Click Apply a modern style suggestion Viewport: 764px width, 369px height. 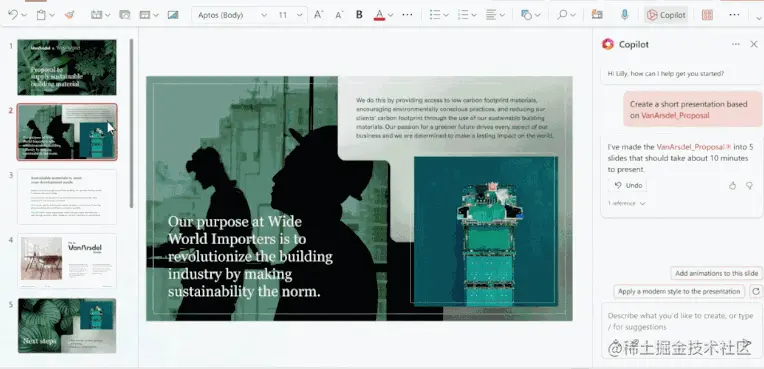click(679, 291)
